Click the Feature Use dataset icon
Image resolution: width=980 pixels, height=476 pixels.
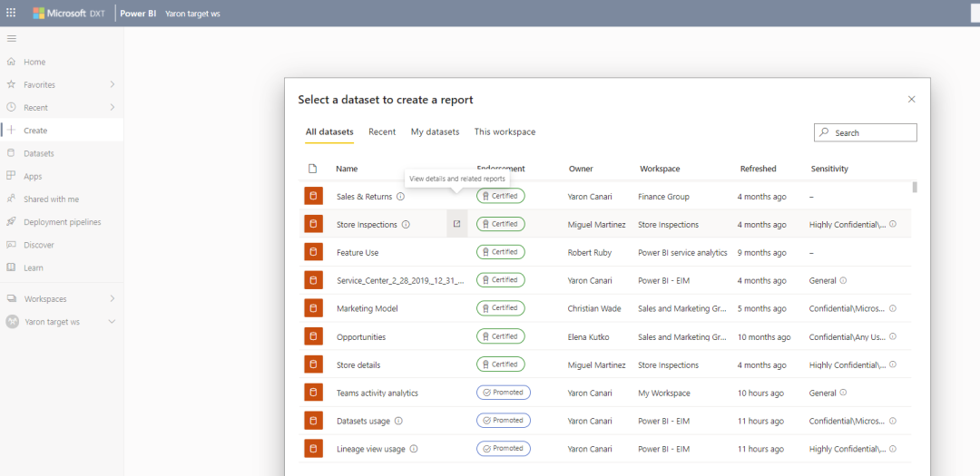[x=313, y=252]
